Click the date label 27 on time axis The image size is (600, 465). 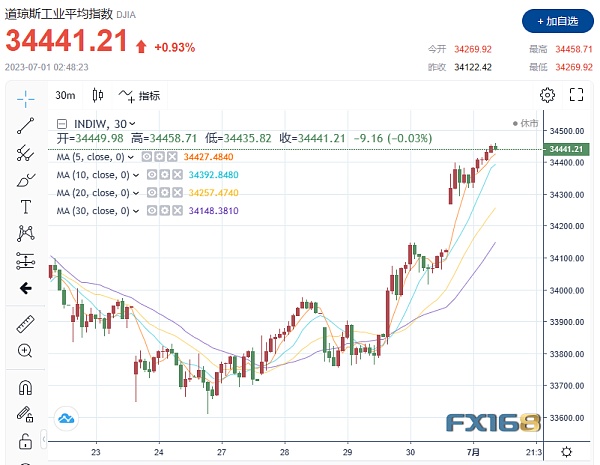pyautogui.click(x=222, y=452)
